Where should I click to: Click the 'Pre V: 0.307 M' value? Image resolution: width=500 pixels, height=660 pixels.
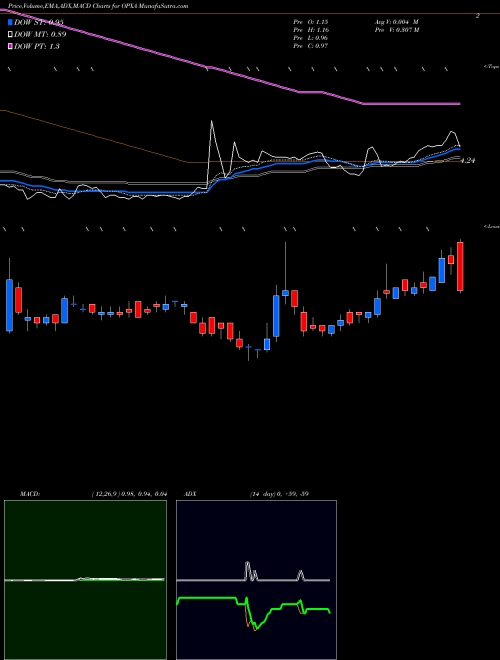[396, 30]
